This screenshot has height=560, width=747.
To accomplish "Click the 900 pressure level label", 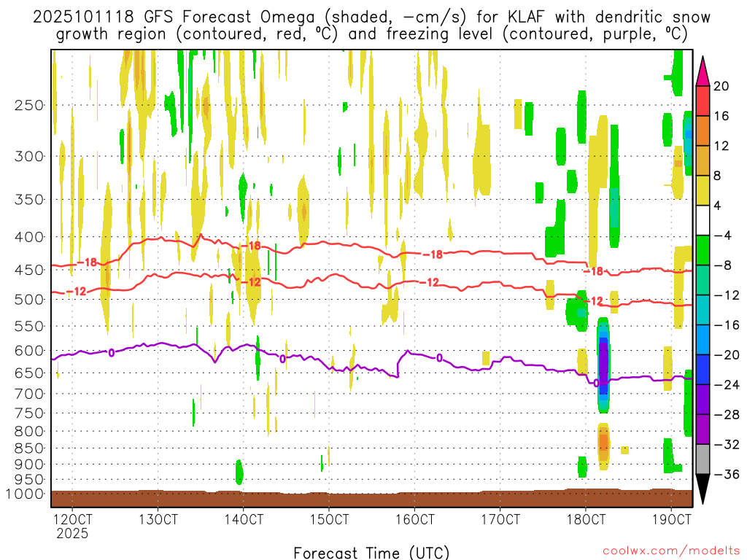I will 29,464.
